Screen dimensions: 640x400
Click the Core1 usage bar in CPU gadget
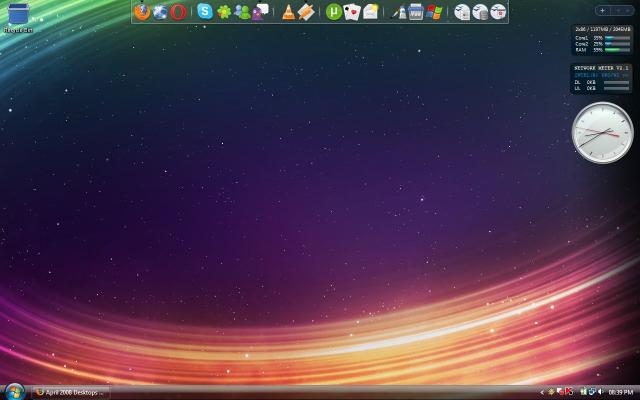tap(617, 38)
